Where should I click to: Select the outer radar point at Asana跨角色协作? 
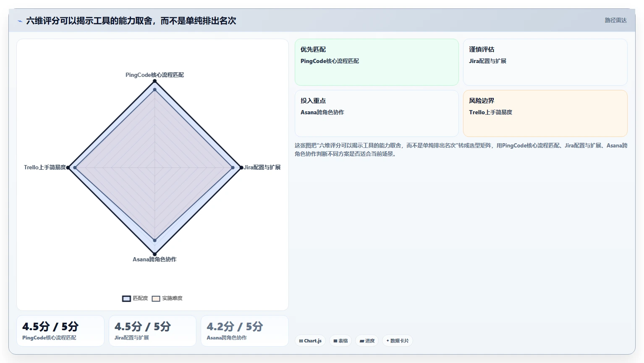coord(154,254)
